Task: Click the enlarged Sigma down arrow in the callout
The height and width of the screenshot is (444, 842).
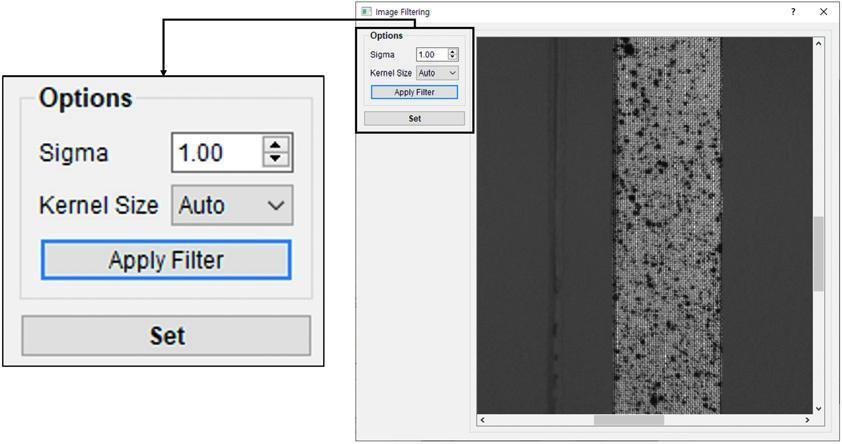Action: (x=276, y=160)
